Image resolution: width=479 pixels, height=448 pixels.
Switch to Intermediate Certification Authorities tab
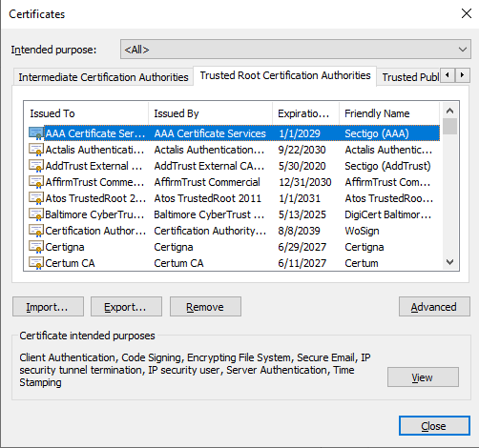pos(103,77)
